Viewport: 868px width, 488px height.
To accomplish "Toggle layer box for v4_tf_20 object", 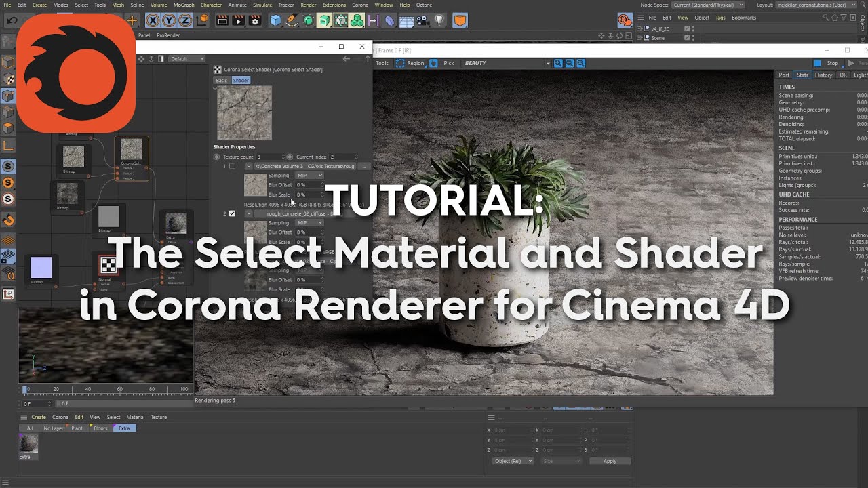I will coord(687,29).
